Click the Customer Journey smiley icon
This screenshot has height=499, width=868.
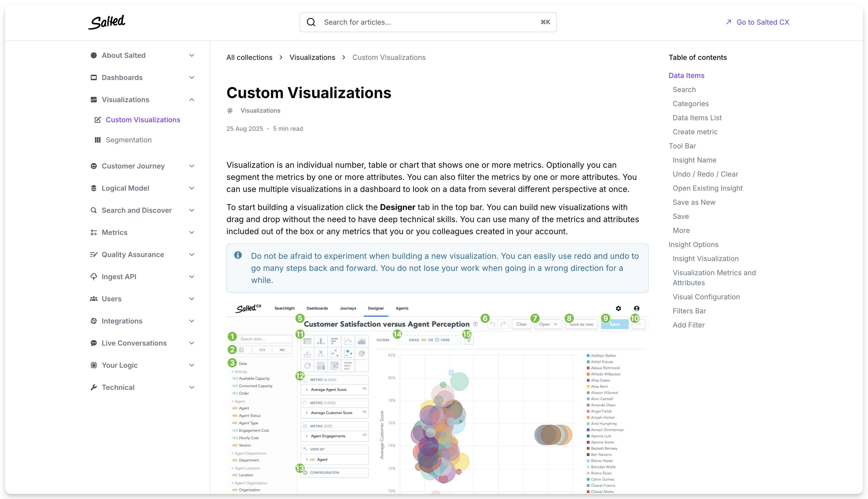click(x=93, y=166)
